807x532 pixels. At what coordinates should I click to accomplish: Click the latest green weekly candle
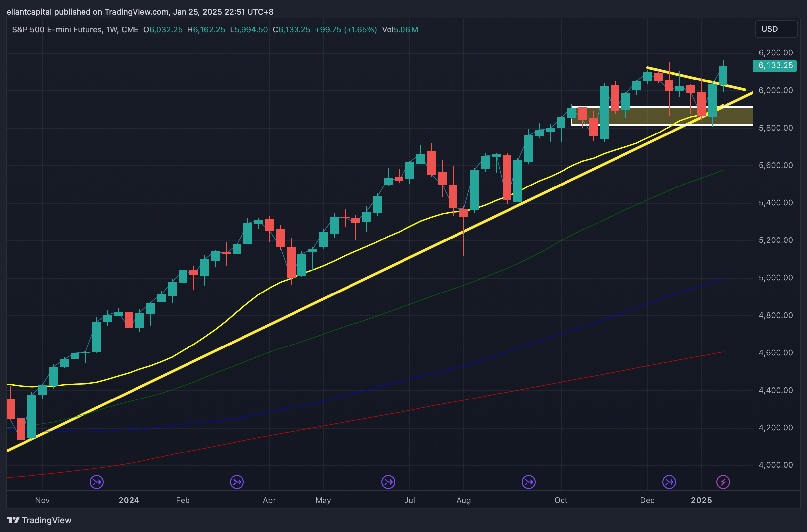pyautogui.click(x=723, y=75)
